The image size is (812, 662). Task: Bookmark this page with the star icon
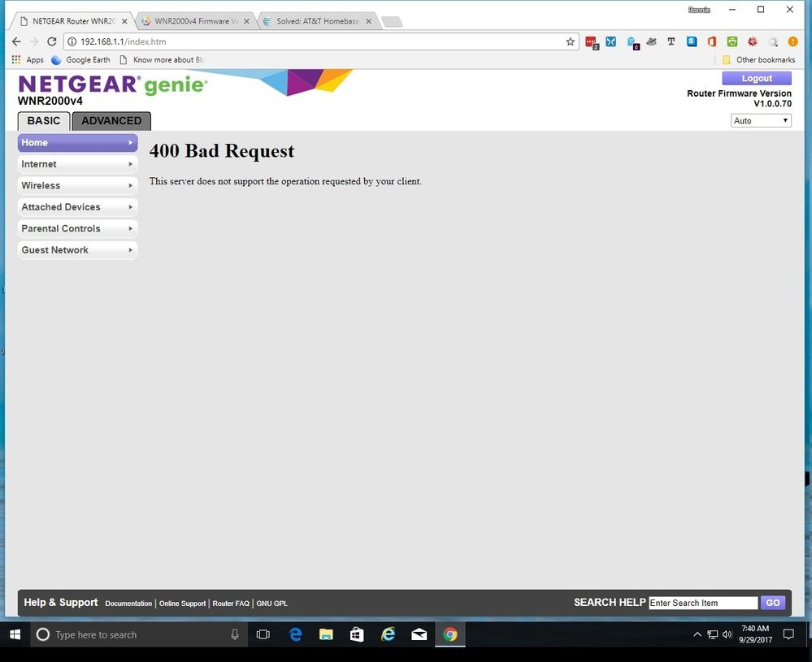[x=570, y=41]
